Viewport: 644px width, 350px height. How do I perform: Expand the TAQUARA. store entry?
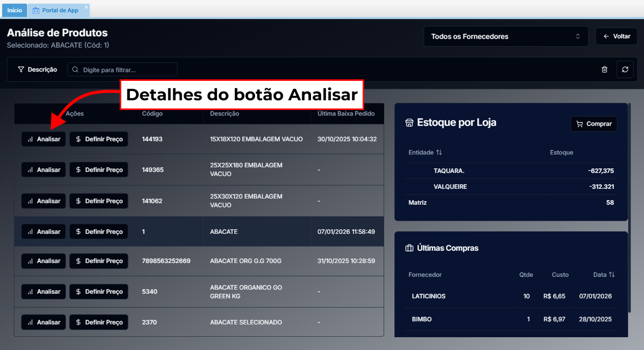click(449, 171)
